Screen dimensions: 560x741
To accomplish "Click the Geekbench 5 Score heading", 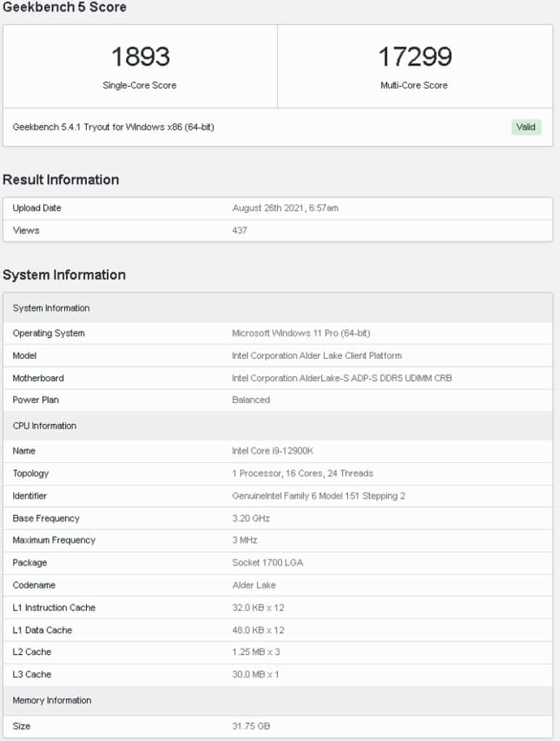I will click(x=64, y=7).
